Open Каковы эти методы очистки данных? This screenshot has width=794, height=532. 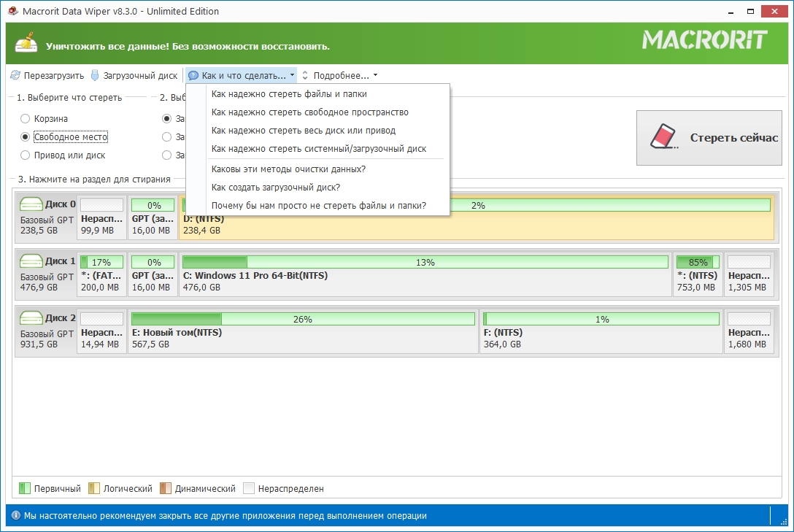click(318, 169)
